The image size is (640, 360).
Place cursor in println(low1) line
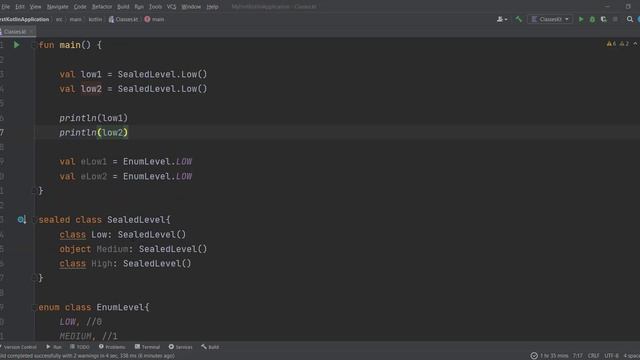(93, 118)
